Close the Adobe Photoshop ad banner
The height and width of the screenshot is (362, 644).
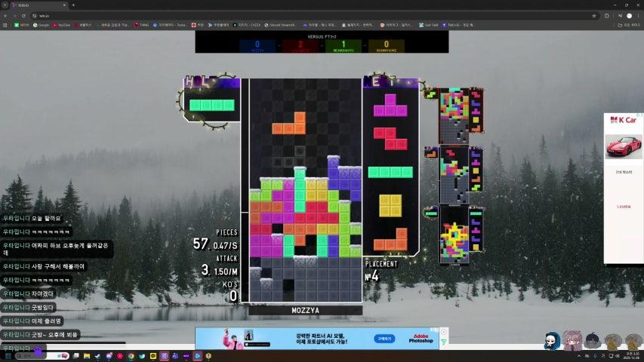tap(445, 331)
